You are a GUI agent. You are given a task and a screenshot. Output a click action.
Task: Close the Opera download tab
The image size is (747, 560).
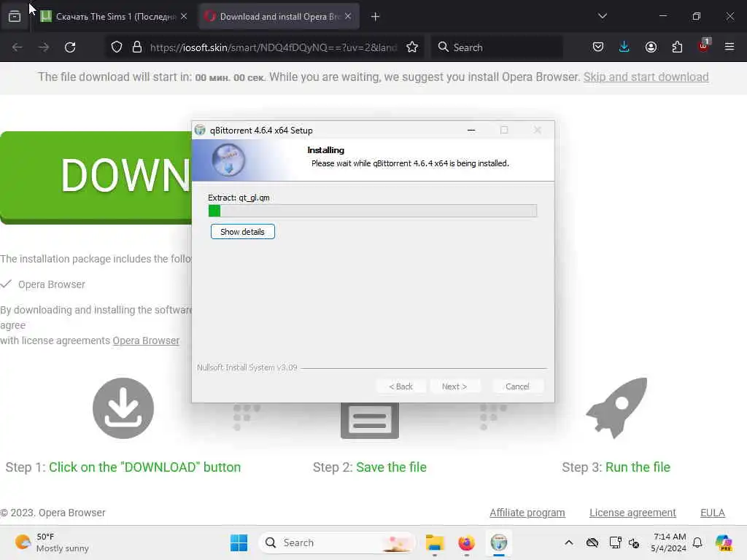tap(348, 17)
